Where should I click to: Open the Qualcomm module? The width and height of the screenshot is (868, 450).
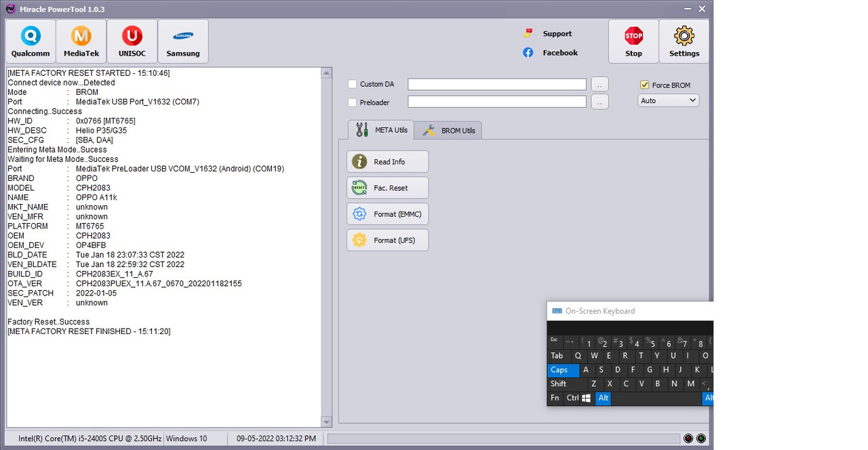31,41
